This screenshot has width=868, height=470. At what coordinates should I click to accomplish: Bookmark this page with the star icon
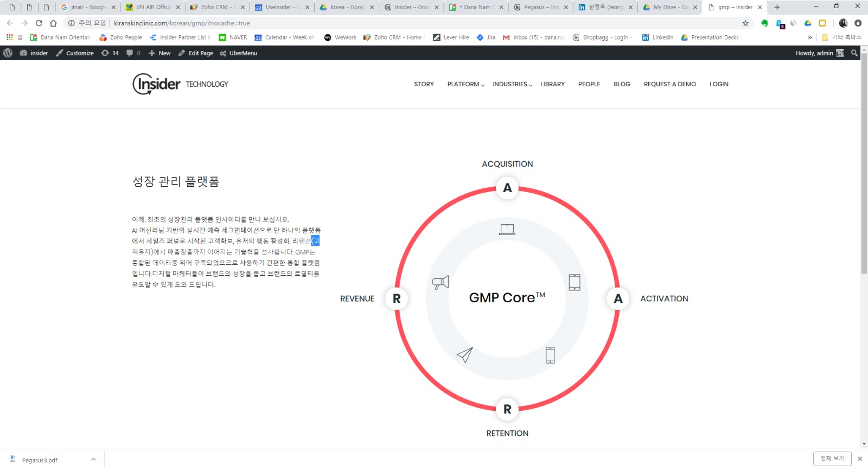(745, 23)
